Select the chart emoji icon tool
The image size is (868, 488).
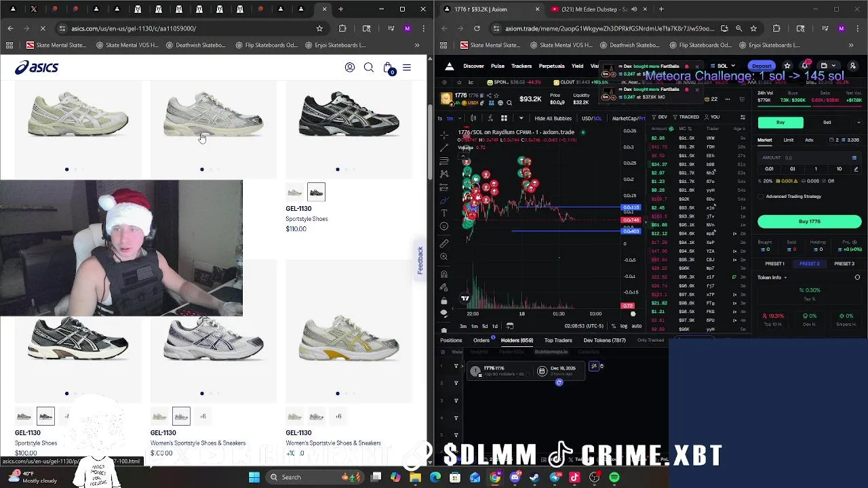[444, 226]
